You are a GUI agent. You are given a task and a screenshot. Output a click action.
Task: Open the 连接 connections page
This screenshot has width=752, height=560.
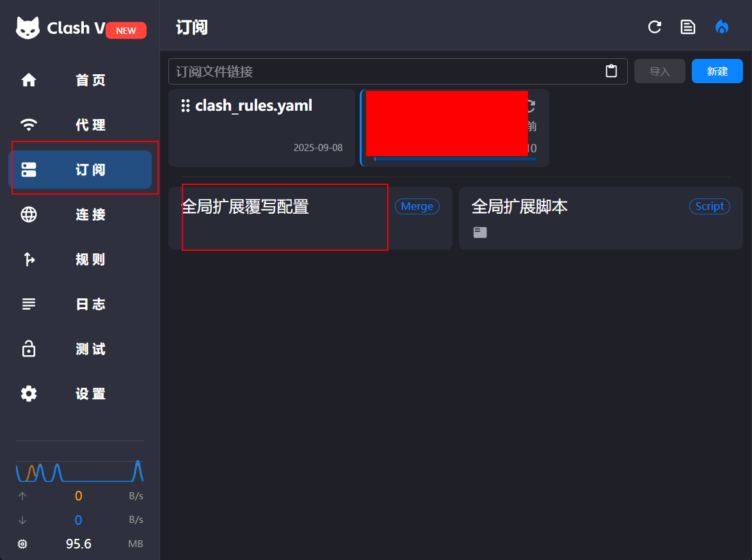click(x=80, y=214)
